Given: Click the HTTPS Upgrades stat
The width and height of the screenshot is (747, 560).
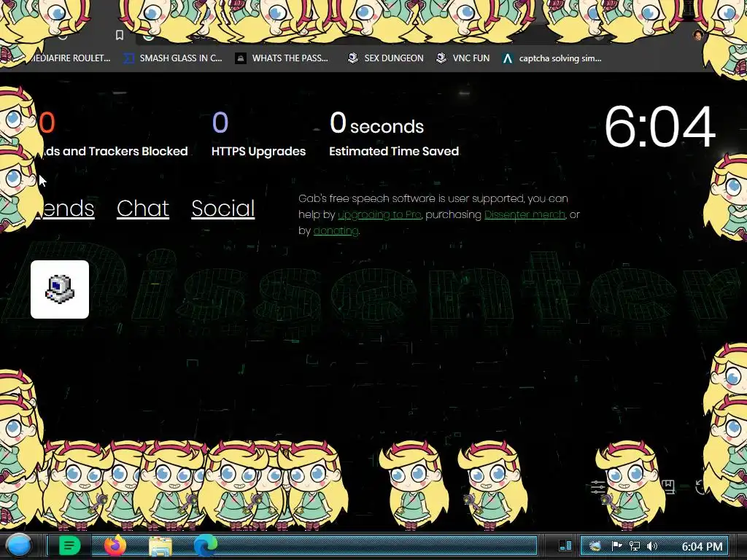Looking at the screenshot, I should coord(258,134).
